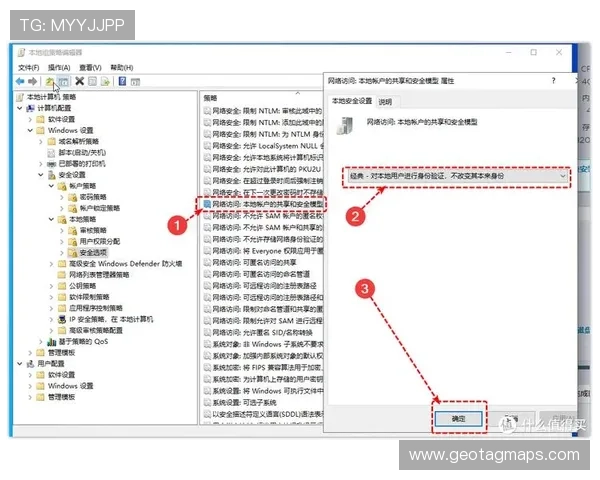The height and width of the screenshot is (480, 600).
Task: Click icon beside 系统设置: 可选子系统
Action: pos(207,403)
